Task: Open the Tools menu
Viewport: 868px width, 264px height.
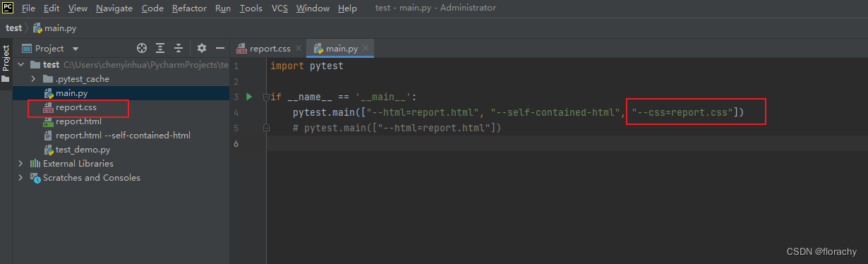Action: (x=251, y=8)
